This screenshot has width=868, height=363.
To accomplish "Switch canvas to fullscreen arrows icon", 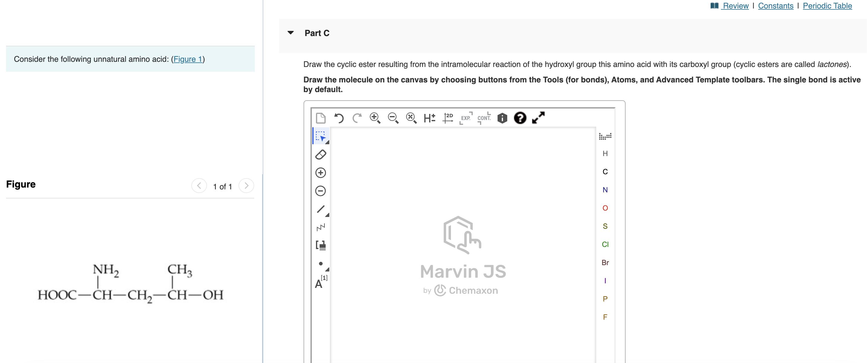I will (538, 118).
